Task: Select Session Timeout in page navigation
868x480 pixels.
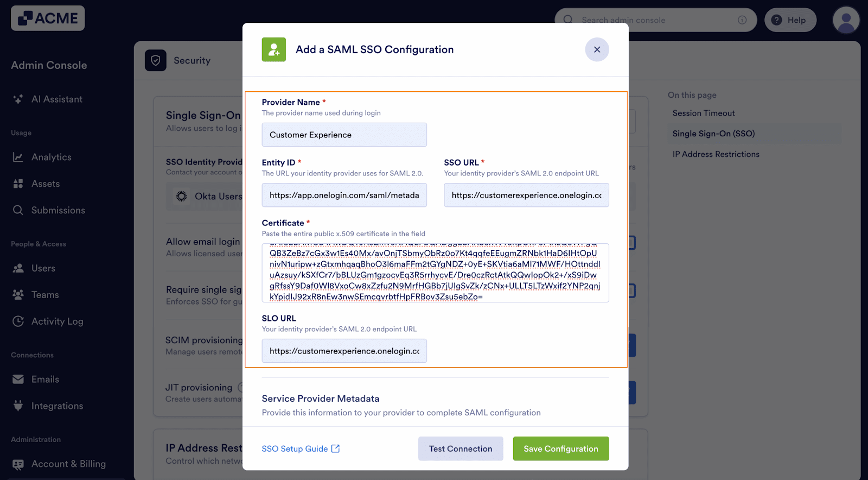Action: click(703, 113)
